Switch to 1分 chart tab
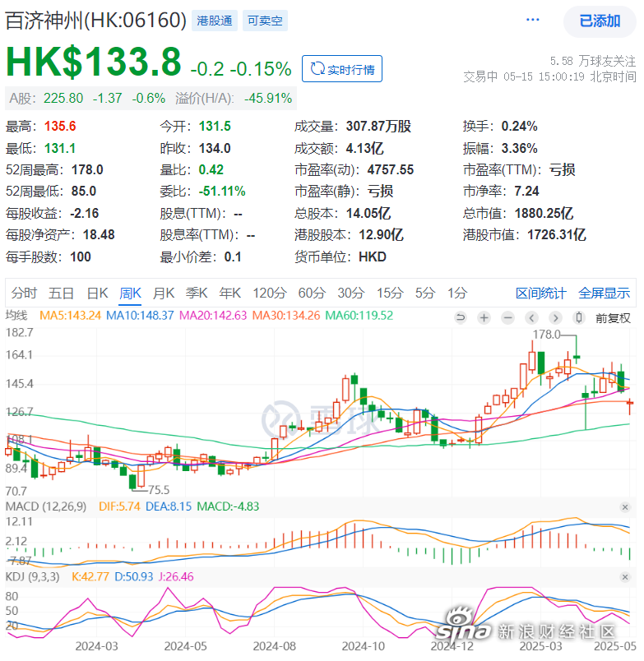This screenshot has width=644, height=661. [x=457, y=293]
